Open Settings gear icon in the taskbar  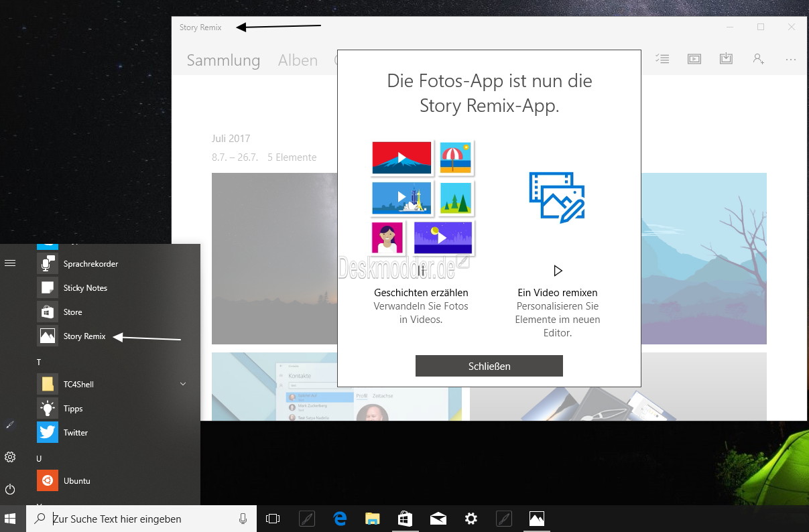[x=471, y=519]
